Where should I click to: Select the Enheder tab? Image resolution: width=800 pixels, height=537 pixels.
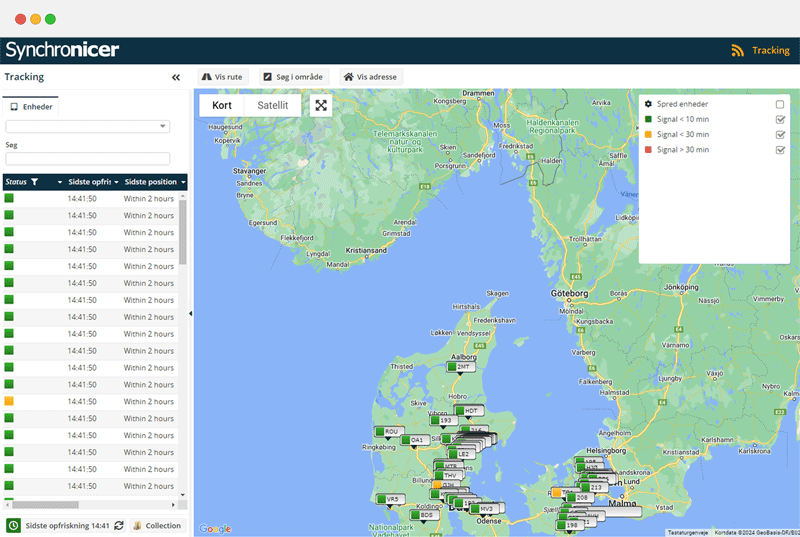coord(32,107)
